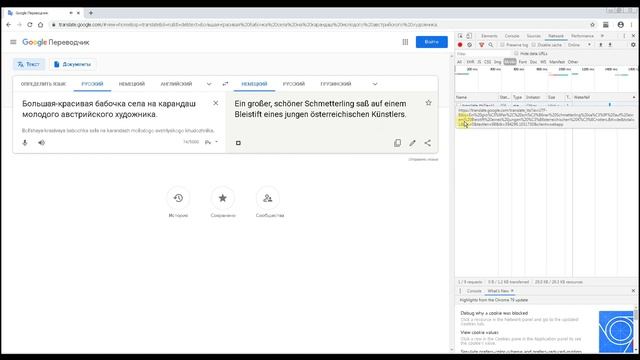Filter network requests by JS

coord(479,62)
